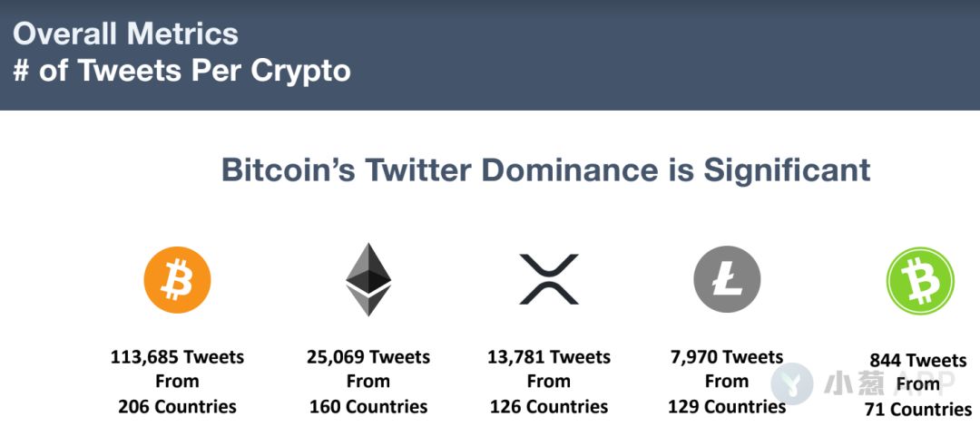Click the "126 Countries" label
The height and width of the screenshot is (426, 980).
click(x=549, y=407)
